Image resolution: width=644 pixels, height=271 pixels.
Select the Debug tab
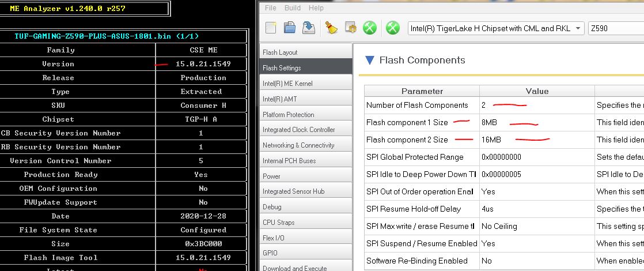[306, 207]
